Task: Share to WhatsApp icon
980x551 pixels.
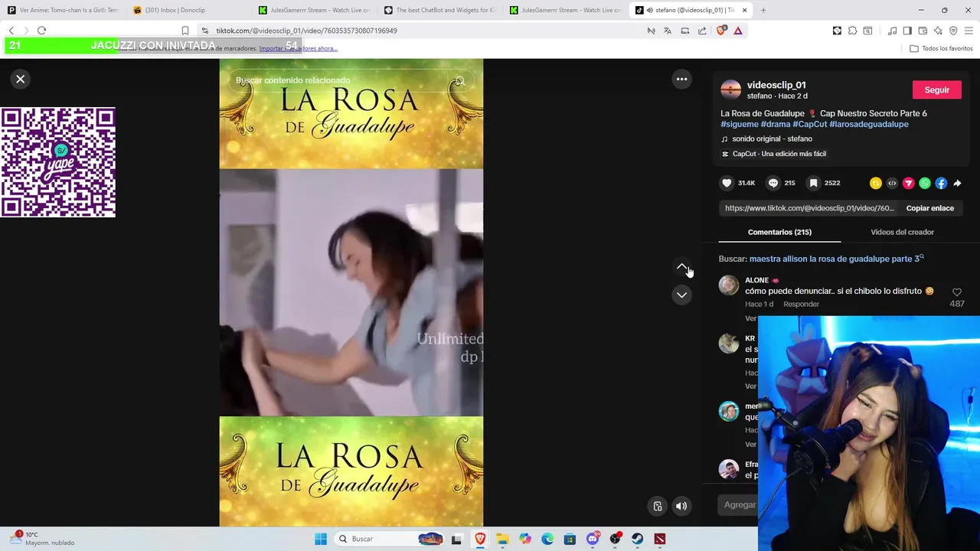Action: pos(925,183)
